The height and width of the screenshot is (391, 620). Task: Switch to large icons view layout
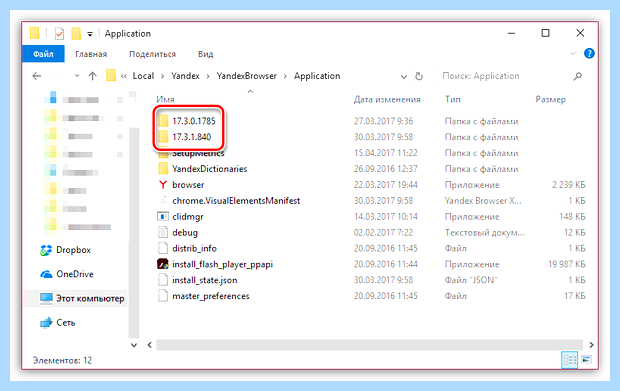pos(586,360)
